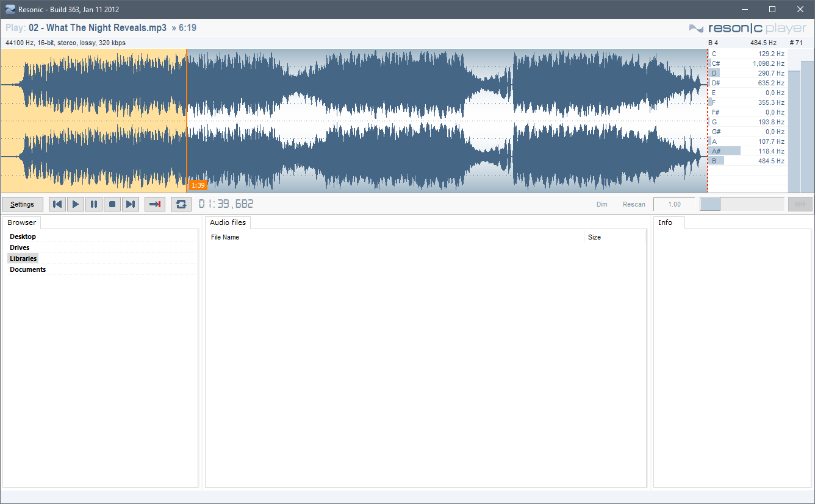Image resolution: width=815 pixels, height=504 pixels.
Task: Select the Audio files tab
Action: (x=228, y=222)
